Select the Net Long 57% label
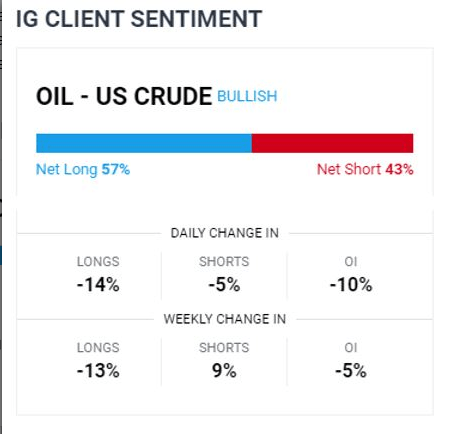The image size is (449, 434). 83,169
